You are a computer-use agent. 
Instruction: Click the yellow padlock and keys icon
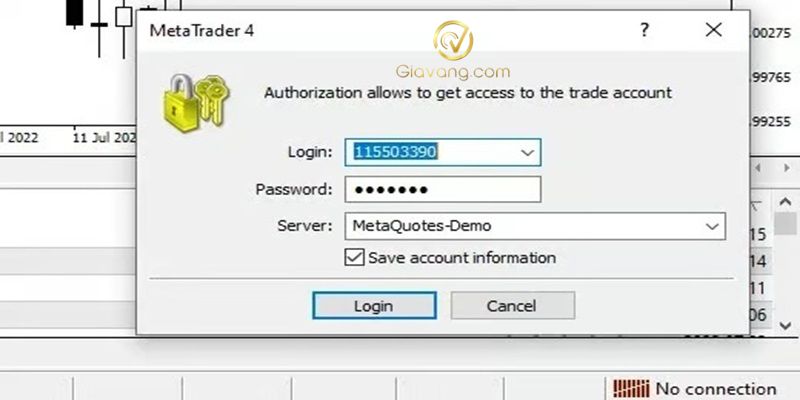tap(196, 103)
